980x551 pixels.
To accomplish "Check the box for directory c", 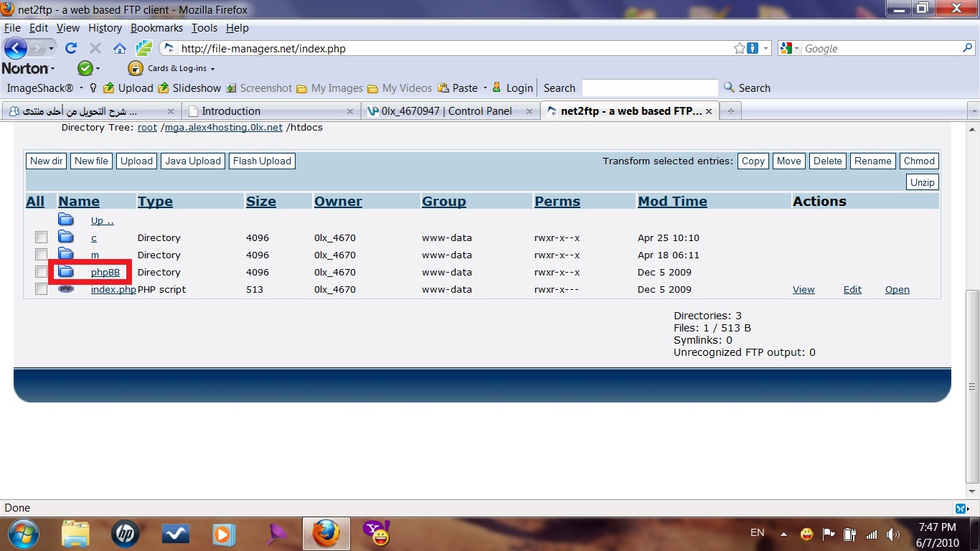I will [x=41, y=237].
